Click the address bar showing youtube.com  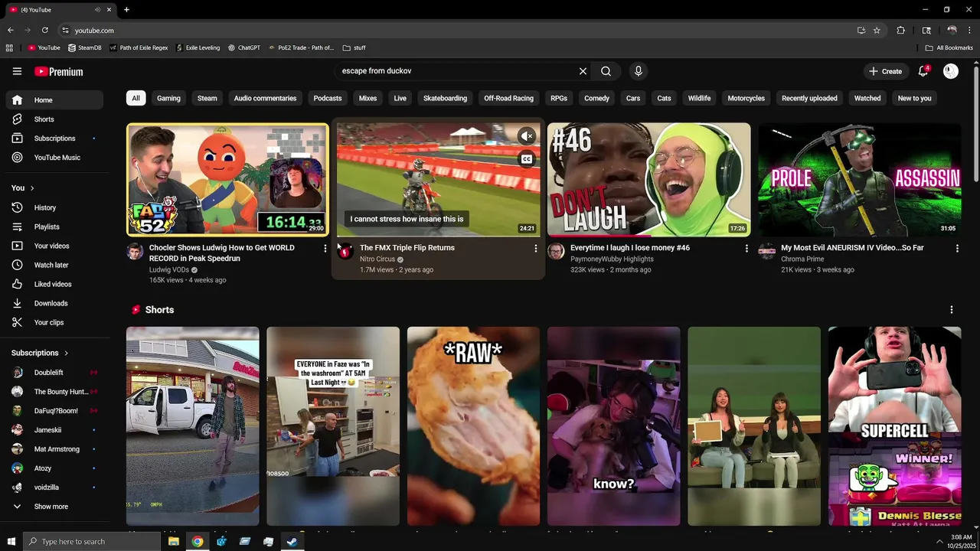coord(459,30)
